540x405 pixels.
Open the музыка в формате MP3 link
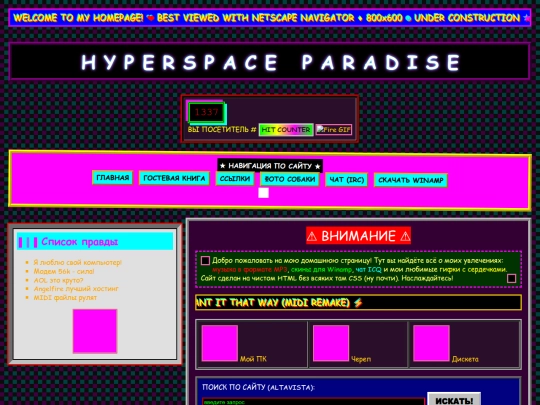coord(250,269)
